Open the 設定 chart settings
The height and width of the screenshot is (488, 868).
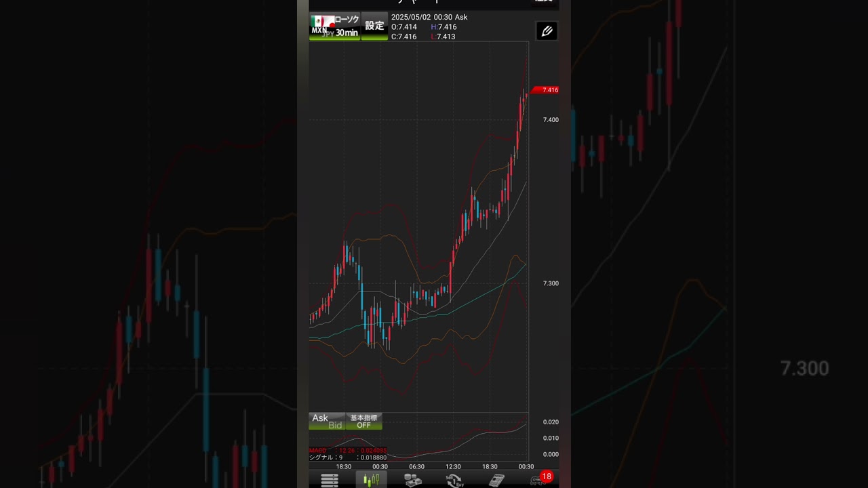tap(374, 26)
